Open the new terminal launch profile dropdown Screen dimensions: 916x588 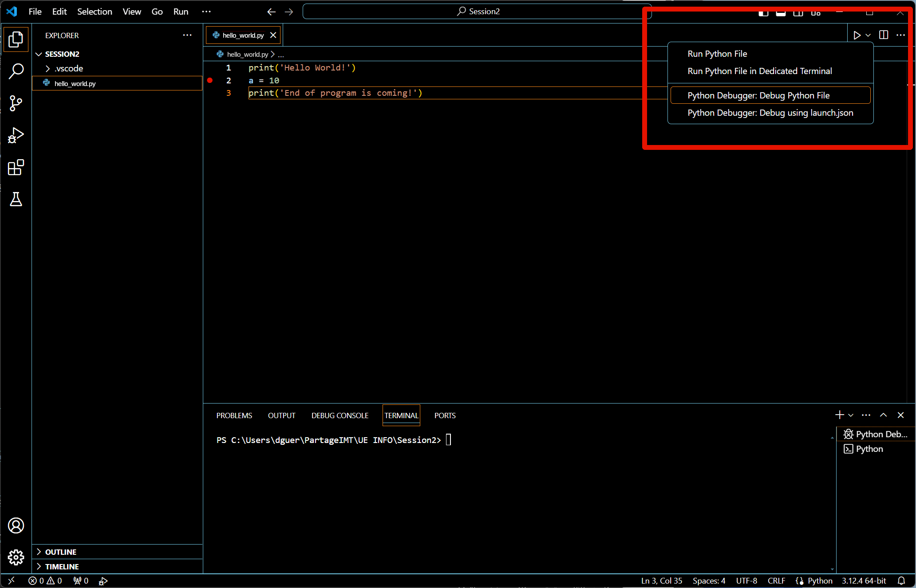(x=851, y=415)
